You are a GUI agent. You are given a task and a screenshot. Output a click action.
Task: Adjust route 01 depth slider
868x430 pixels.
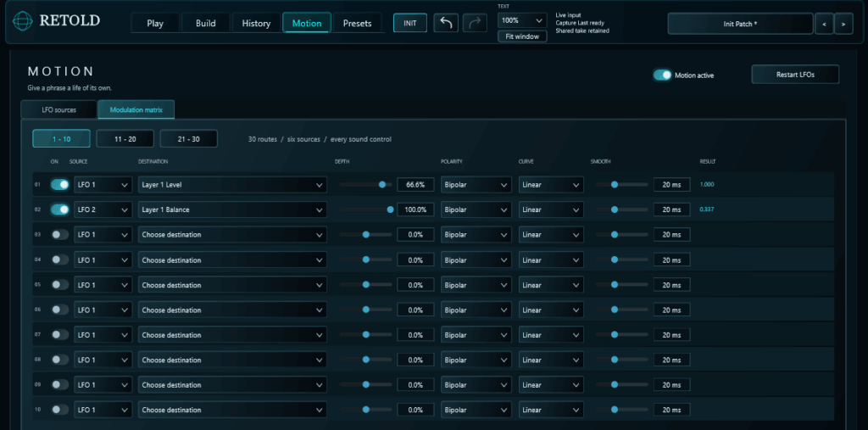(x=366, y=185)
